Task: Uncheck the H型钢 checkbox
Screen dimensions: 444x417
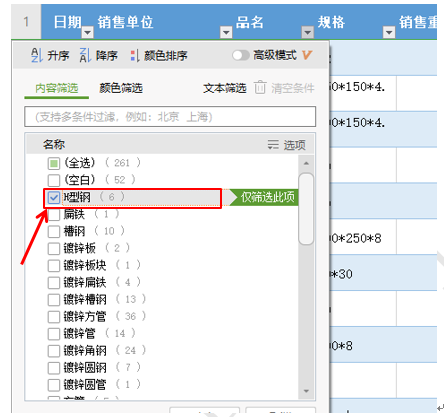Action: (54, 198)
